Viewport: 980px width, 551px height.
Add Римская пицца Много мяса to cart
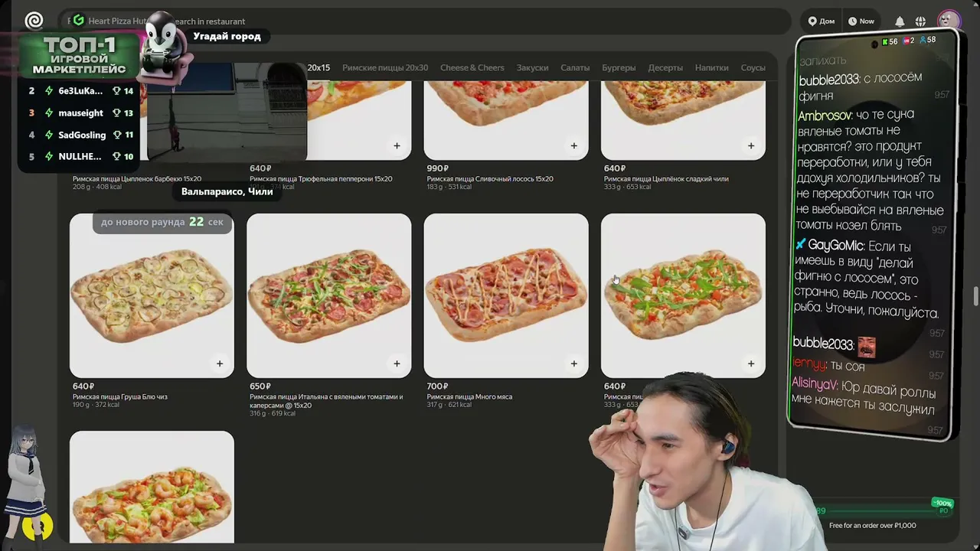(573, 364)
